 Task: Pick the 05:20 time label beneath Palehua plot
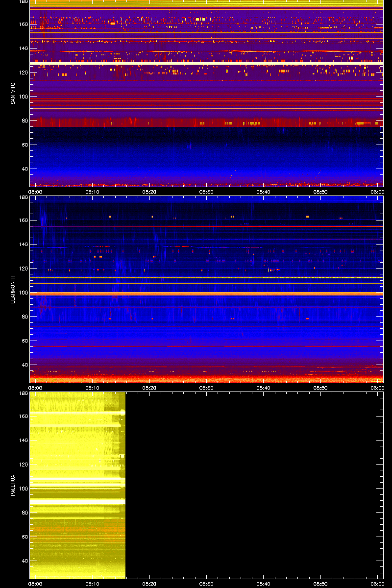click(x=149, y=584)
